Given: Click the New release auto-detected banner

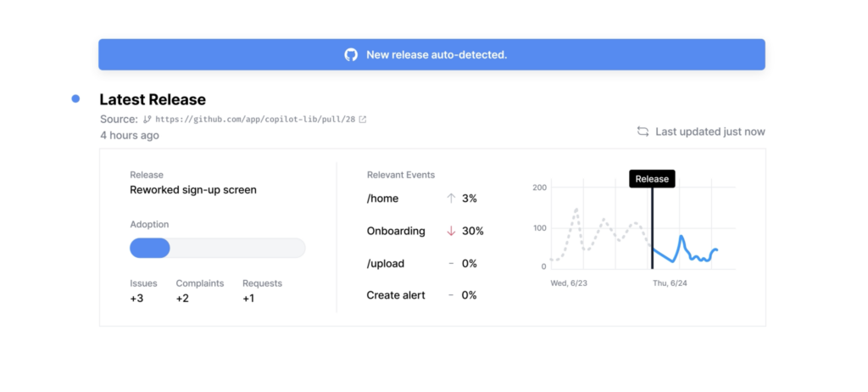Looking at the screenshot, I should coord(431,54).
